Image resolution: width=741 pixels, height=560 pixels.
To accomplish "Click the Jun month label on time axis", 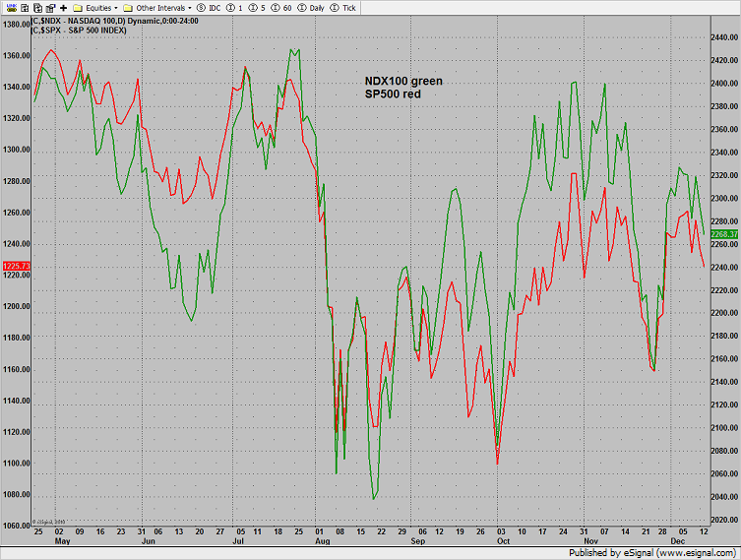I will (148, 541).
